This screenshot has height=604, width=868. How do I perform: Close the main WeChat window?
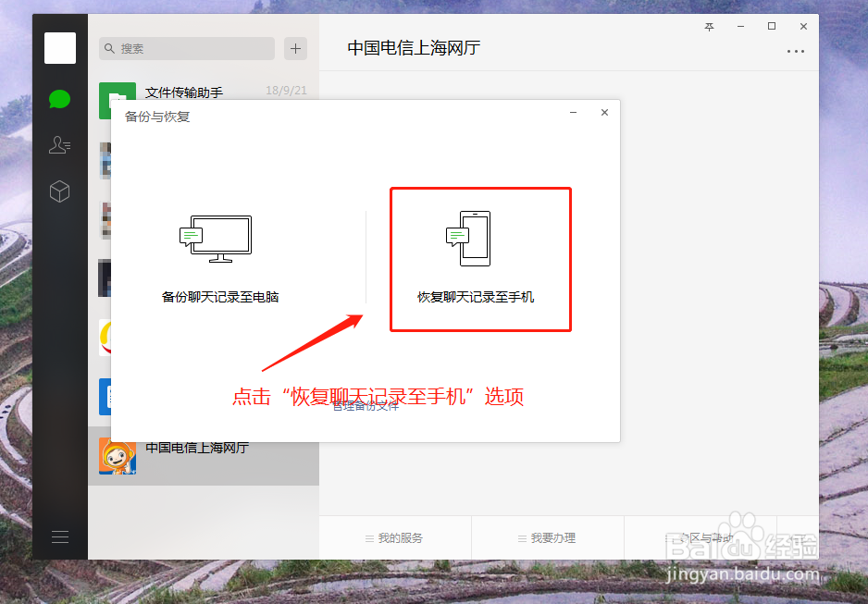pyautogui.click(x=803, y=27)
